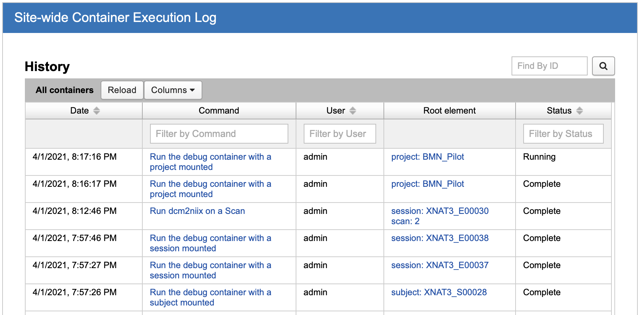Click the Filter by Command input
Viewport: 644px width, 315px height.
pyautogui.click(x=219, y=134)
